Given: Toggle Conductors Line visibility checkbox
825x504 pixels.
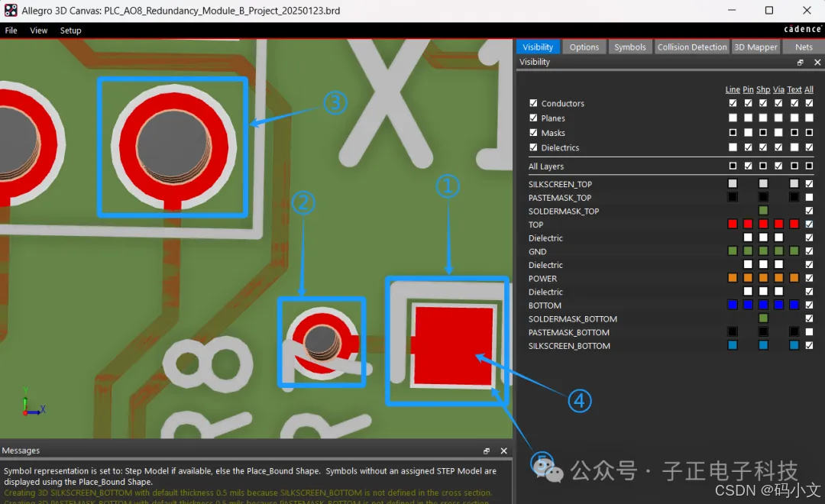Looking at the screenshot, I should [x=733, y=103].
